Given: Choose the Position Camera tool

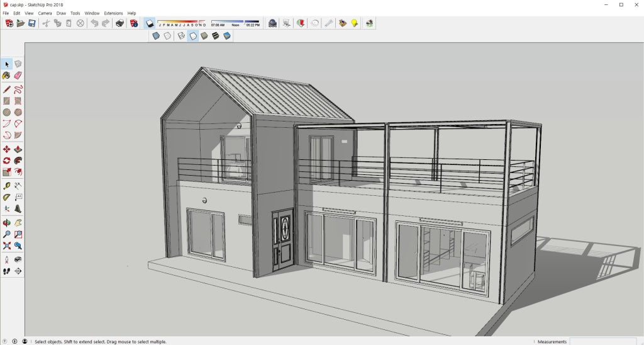Looking at the screenshot, I should [6, 260].
